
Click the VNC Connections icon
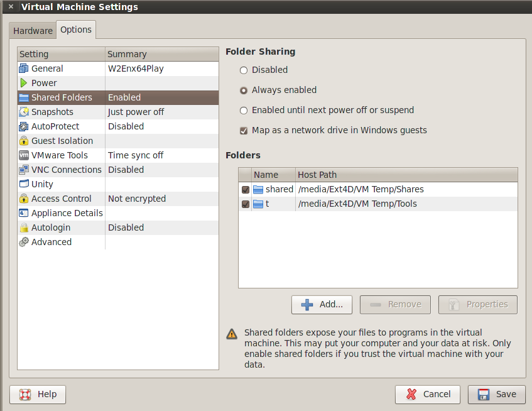tap(24, 170)
